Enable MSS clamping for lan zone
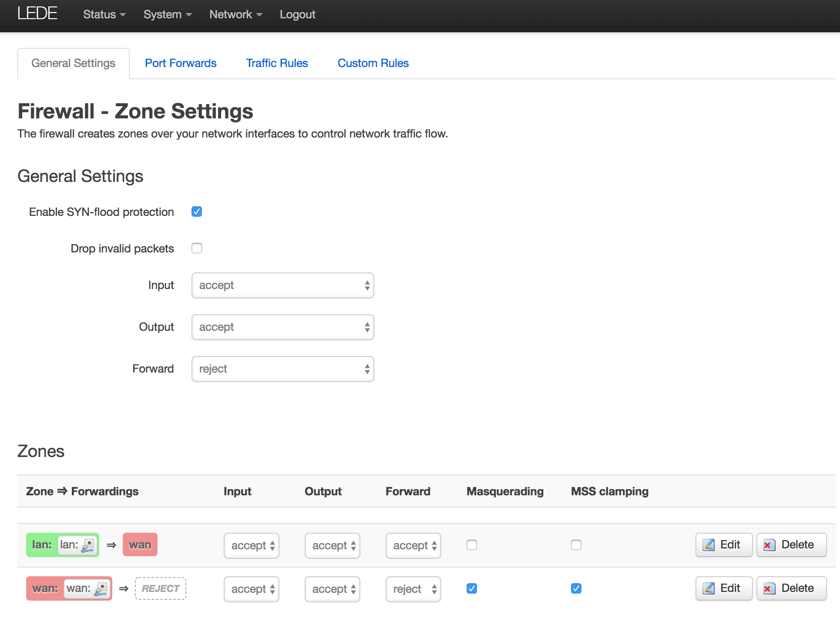Viewport: 840px width, 625px height. (x=576, y=545)
